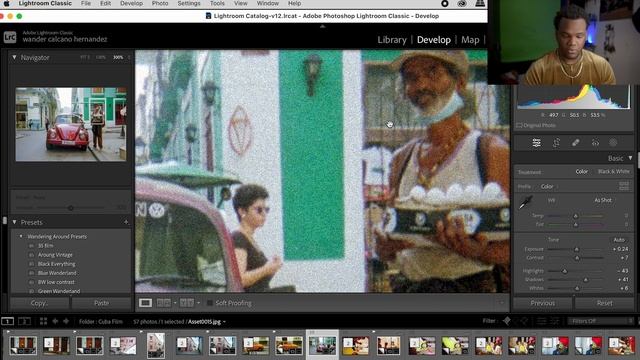
Task: Click the Paste settings button
Action: tap(101, 303)
